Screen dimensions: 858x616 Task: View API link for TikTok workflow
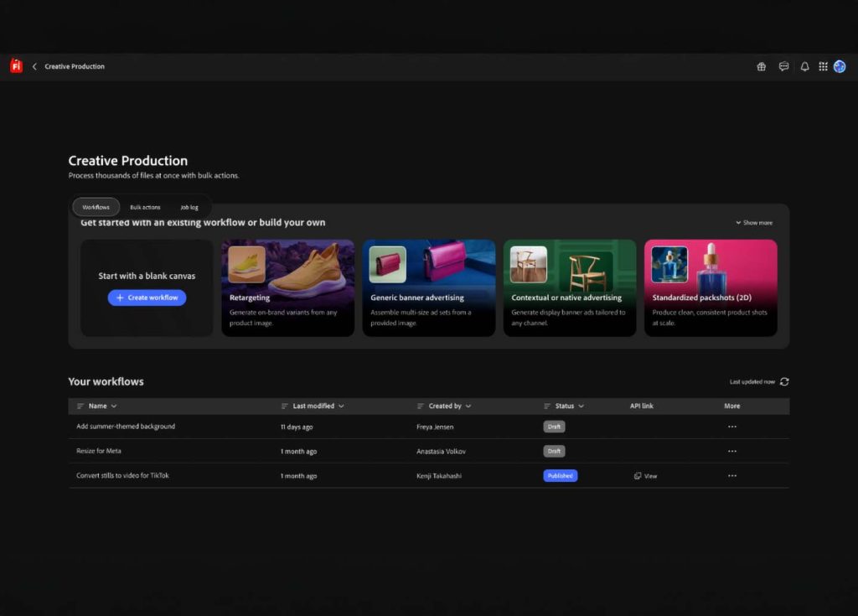646,476
